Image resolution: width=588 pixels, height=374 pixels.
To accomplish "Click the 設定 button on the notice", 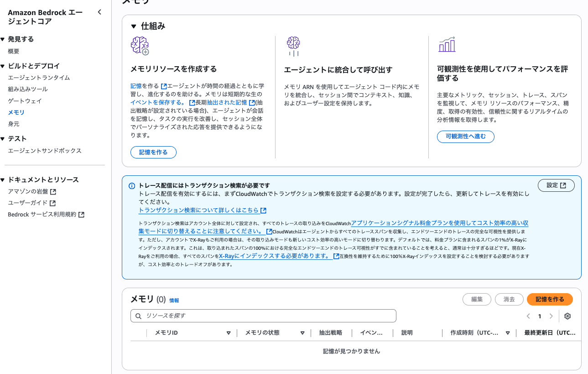I will click(x=556, y=185).
